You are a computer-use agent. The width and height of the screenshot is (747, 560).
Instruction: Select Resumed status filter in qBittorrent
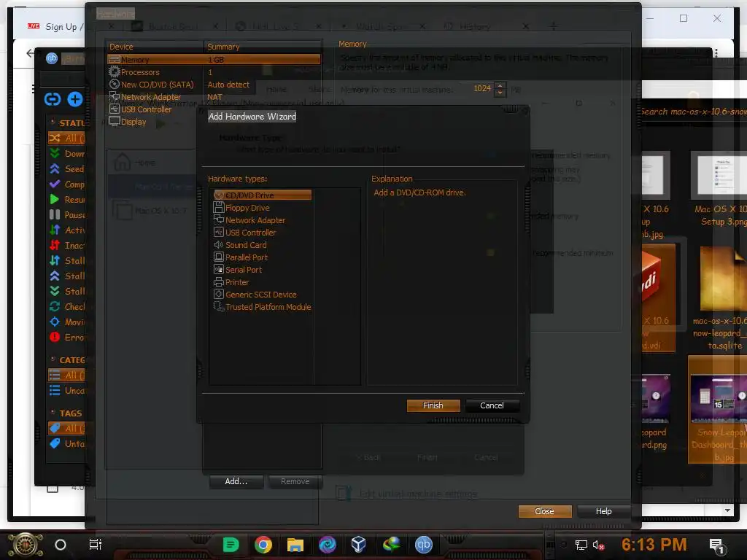pos(66,200)
